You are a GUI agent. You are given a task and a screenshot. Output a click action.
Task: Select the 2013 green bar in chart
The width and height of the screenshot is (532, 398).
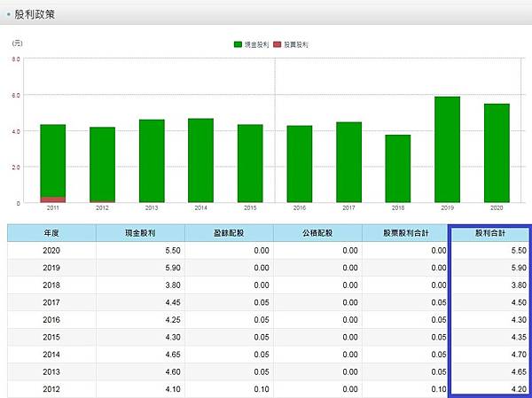coord(152,160)
